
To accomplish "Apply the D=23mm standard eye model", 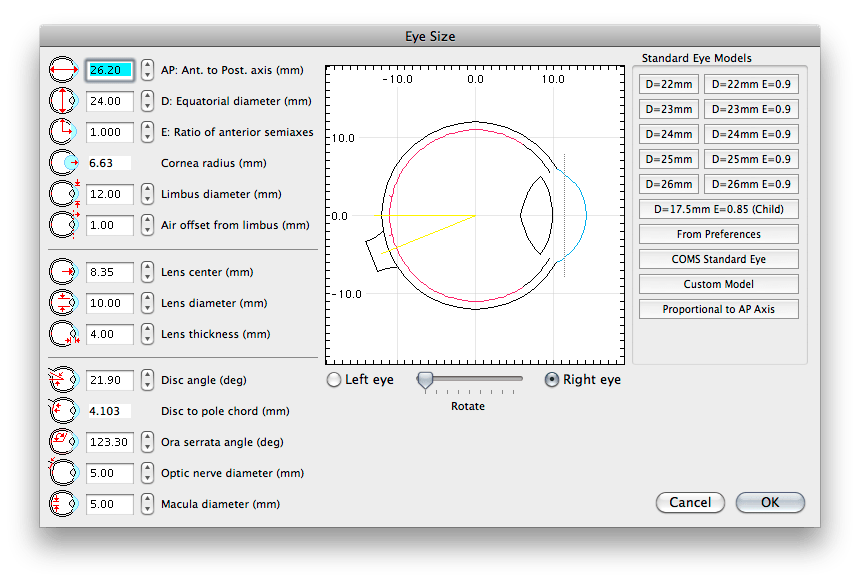I will tap(669, 109).
